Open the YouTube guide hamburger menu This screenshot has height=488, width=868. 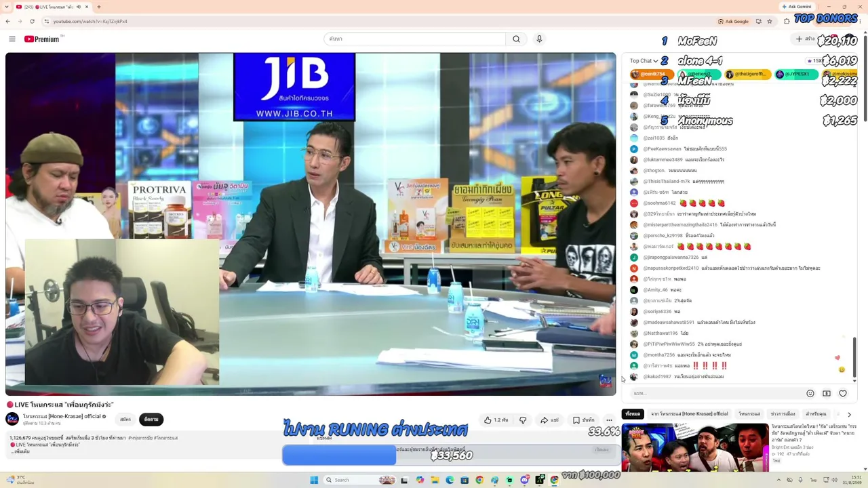12,39
